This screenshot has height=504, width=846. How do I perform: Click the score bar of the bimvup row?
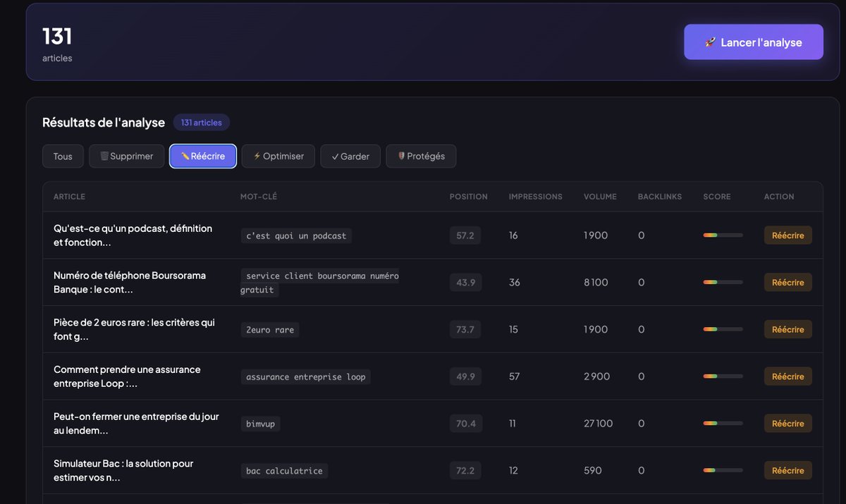[723, 424]
